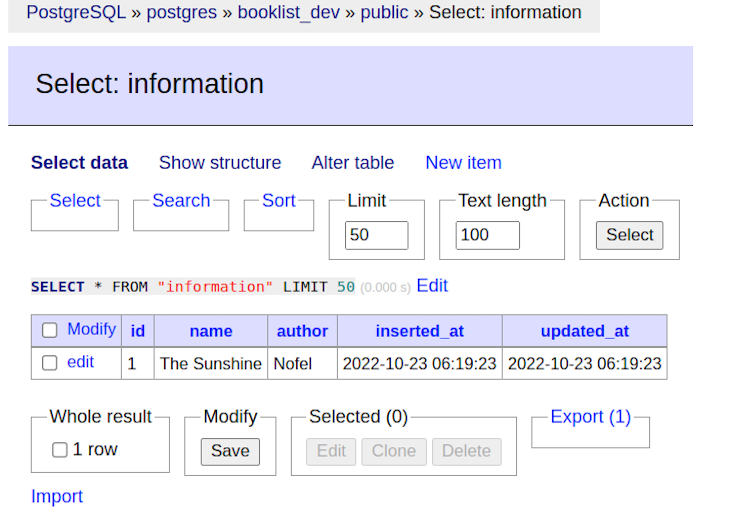Image resolution: width=730 pixels, height=520 pixels.
Task: Click the Limit input field
Action: click(376, 235)
